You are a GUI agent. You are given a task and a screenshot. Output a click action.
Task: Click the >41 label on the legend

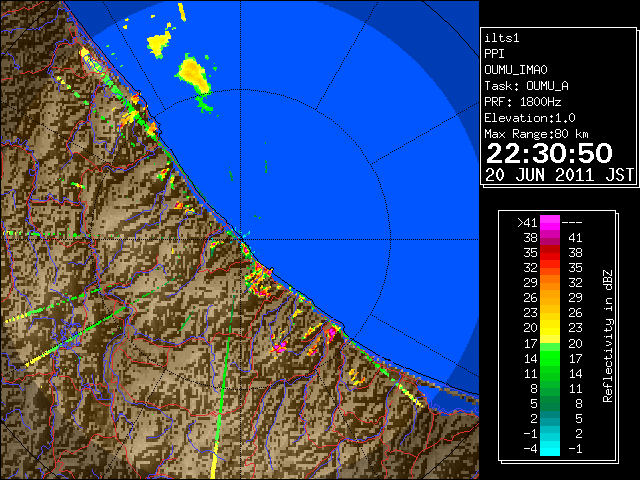pyautogui.click(x=527, y=223)
